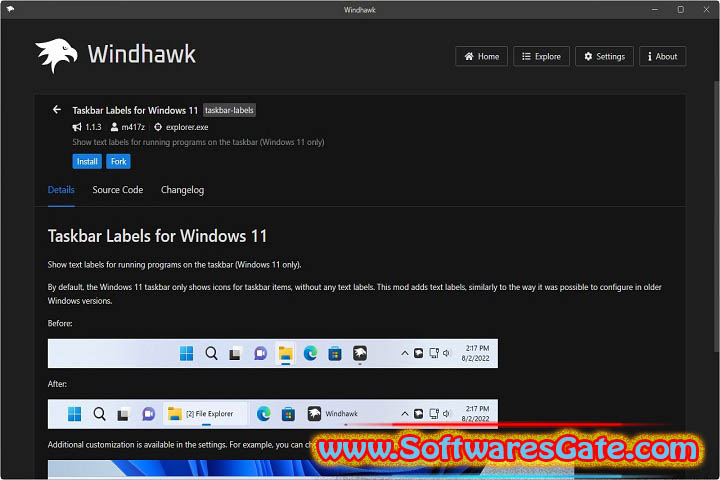720x480 pixels.
Task: Click the target process icon beside explorer.exe
Action: pos(158,127)
